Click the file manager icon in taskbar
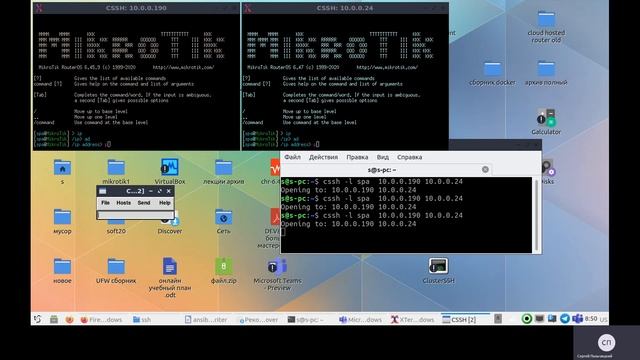Image resolution: width=640 pixels, height=360 pixels. tap(53, 319)
